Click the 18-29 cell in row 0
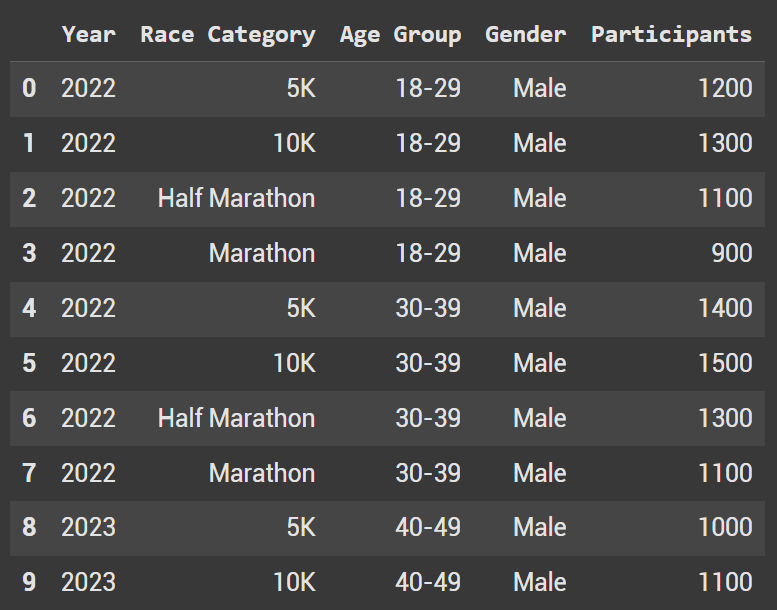 428,88
